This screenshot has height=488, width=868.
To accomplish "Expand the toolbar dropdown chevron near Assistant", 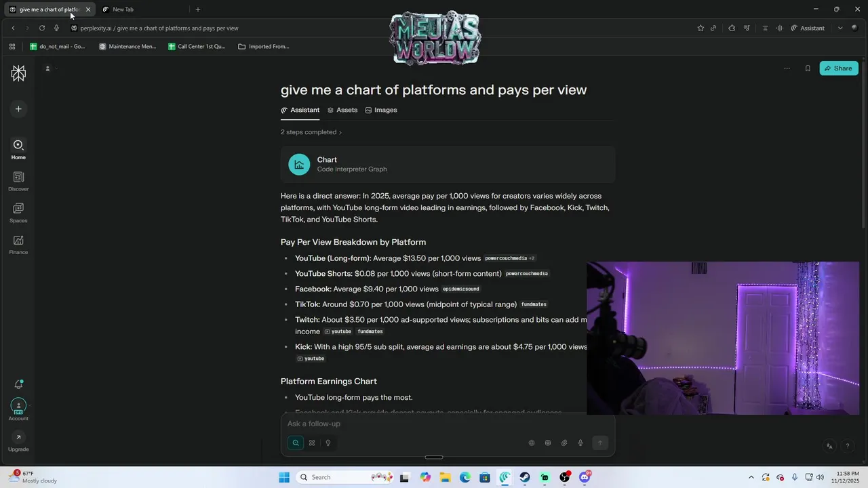I will click(840, 28).
